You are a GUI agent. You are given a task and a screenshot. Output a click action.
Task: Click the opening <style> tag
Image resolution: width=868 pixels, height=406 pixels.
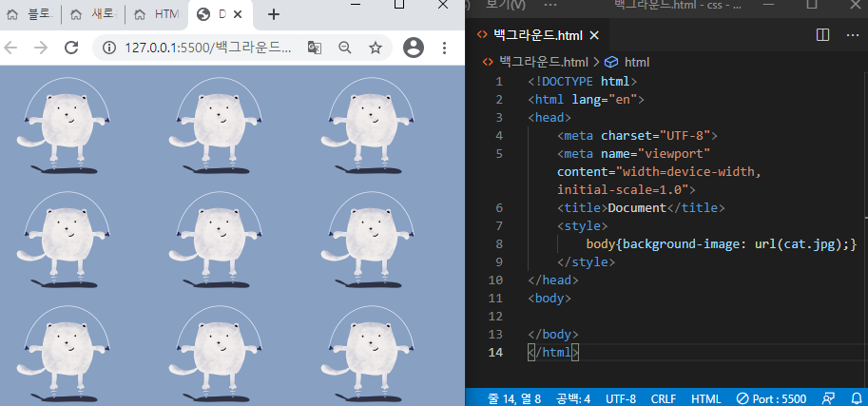pyautogui.click(x=583, y=226)
